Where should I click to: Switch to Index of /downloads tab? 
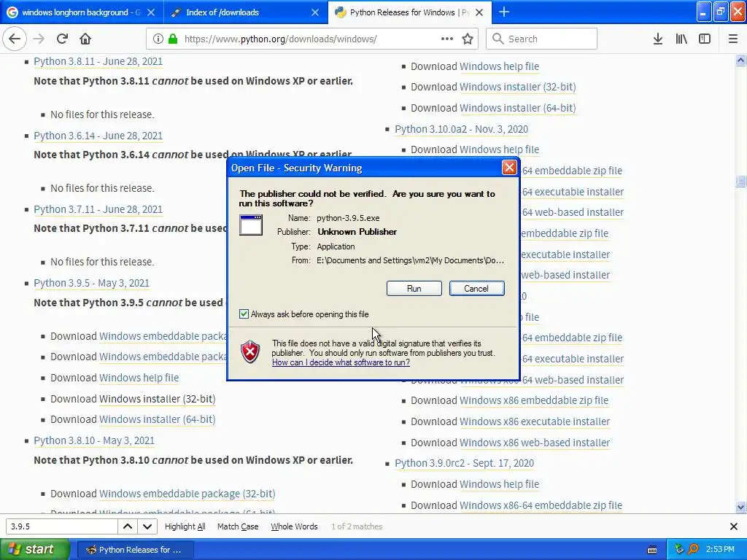(246, 12)
